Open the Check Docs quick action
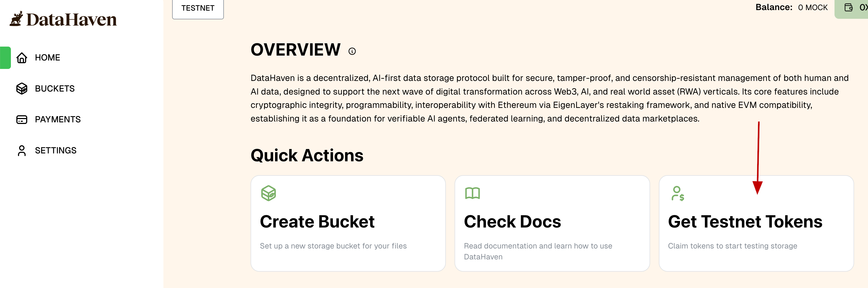 512,222
